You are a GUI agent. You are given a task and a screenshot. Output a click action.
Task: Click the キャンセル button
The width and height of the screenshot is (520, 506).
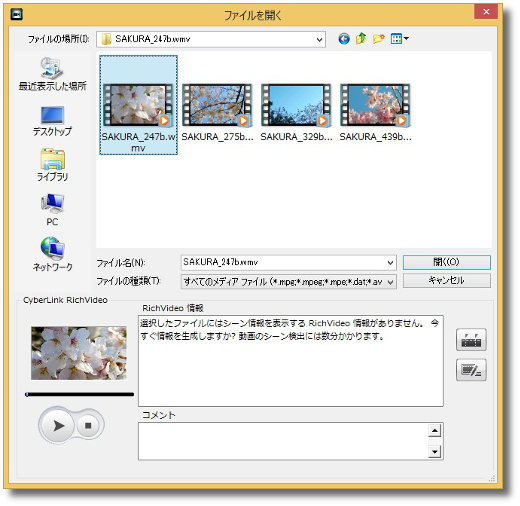tap(446, 281)
